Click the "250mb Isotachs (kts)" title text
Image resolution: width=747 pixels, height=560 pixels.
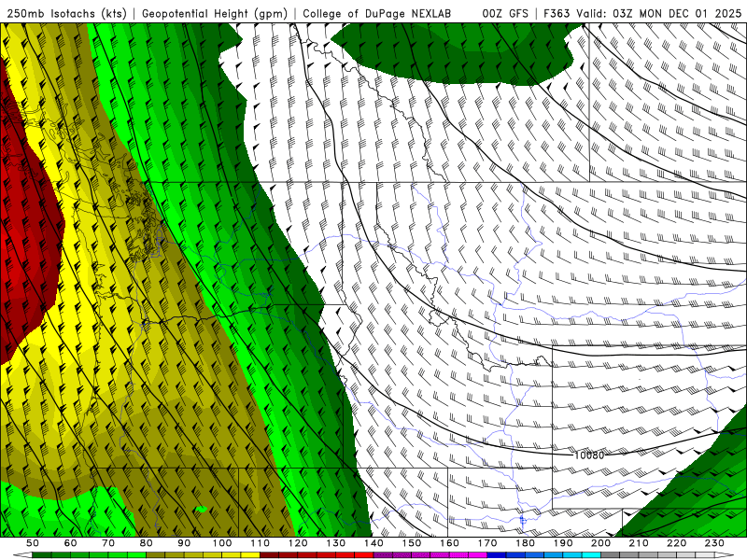[66, 13]
